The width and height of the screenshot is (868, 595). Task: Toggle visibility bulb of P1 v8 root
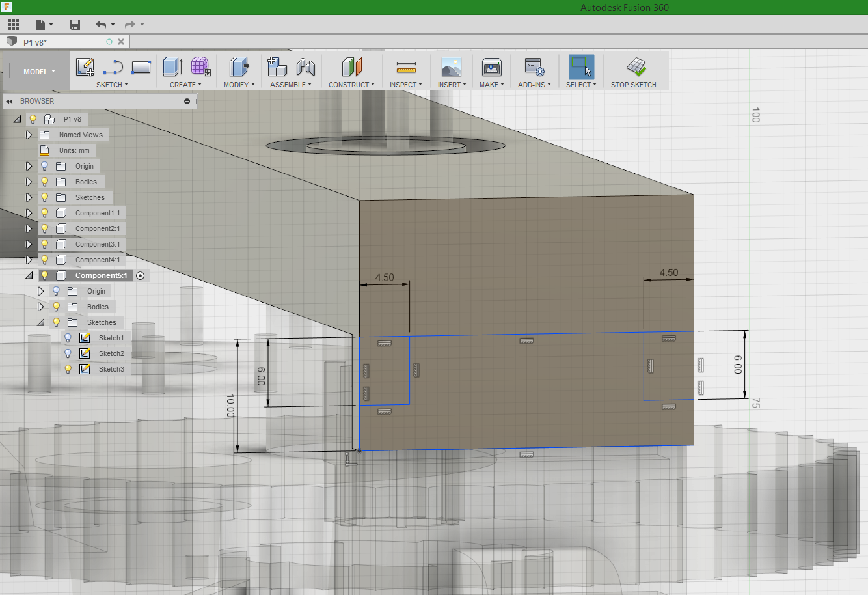(x=33, y=119)
